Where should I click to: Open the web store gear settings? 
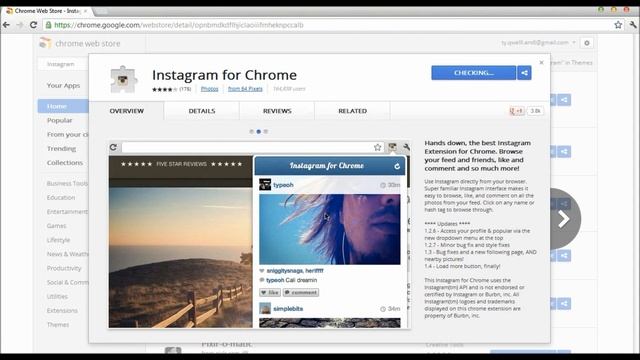coord(587,43)
